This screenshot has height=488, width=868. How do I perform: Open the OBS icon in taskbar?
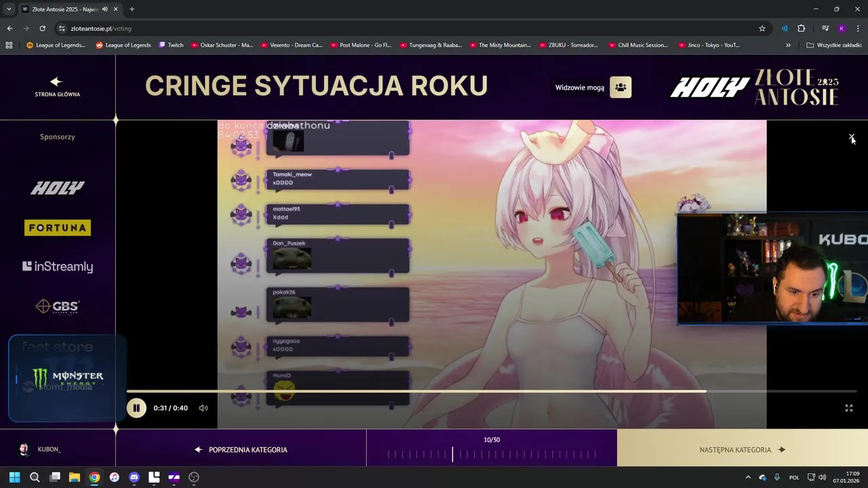coord(194,477)
